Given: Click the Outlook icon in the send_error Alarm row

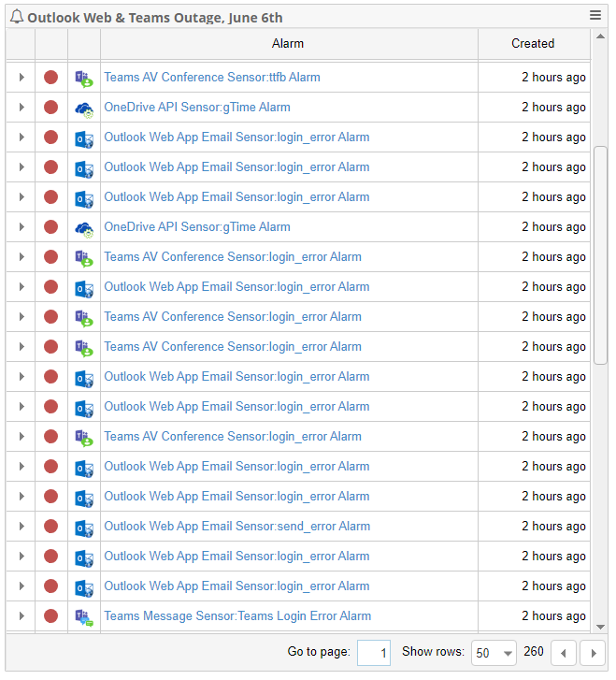Looking at the screenshot, I should pyautogui.click(x=84, y=527).
